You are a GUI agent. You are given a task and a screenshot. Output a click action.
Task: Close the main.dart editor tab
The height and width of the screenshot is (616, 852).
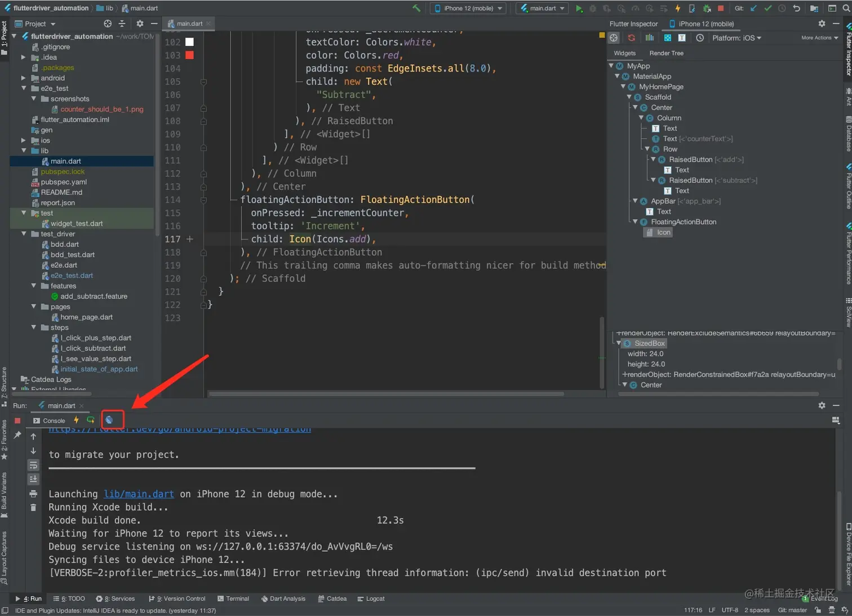208,24
